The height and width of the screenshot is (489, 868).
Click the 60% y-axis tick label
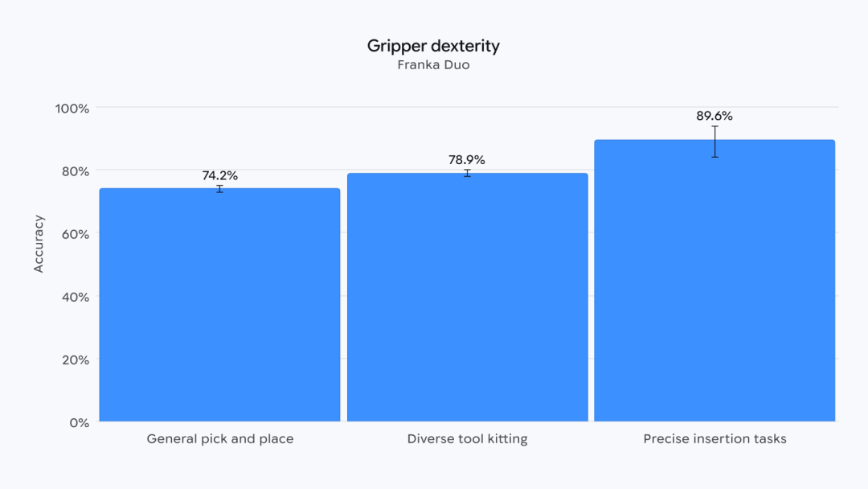point(76,234)
